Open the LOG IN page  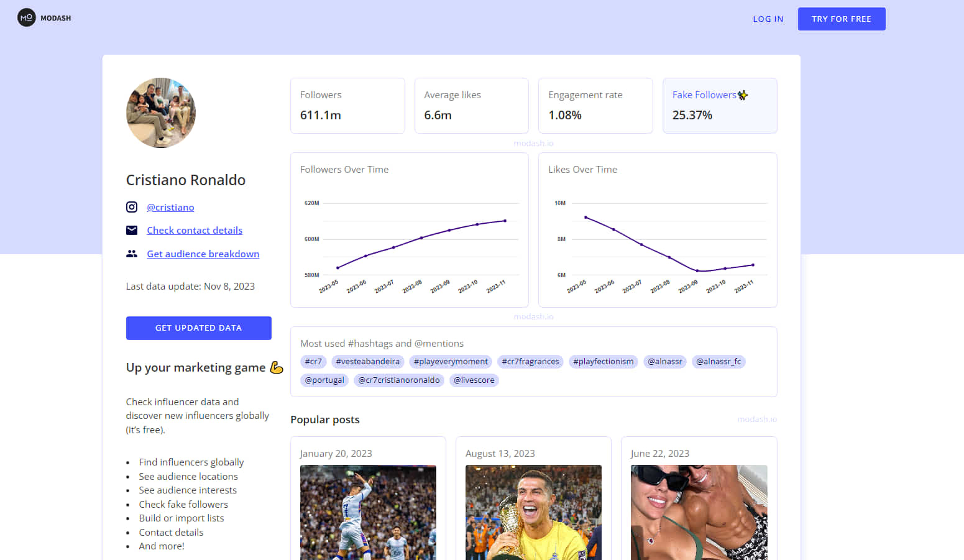(x=768, y=19)
